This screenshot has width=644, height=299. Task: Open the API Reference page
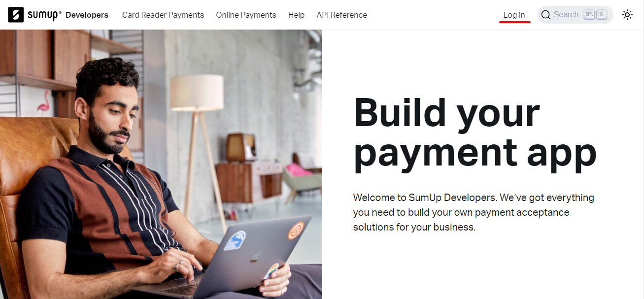pyautogui.click(x=341, y=15)
